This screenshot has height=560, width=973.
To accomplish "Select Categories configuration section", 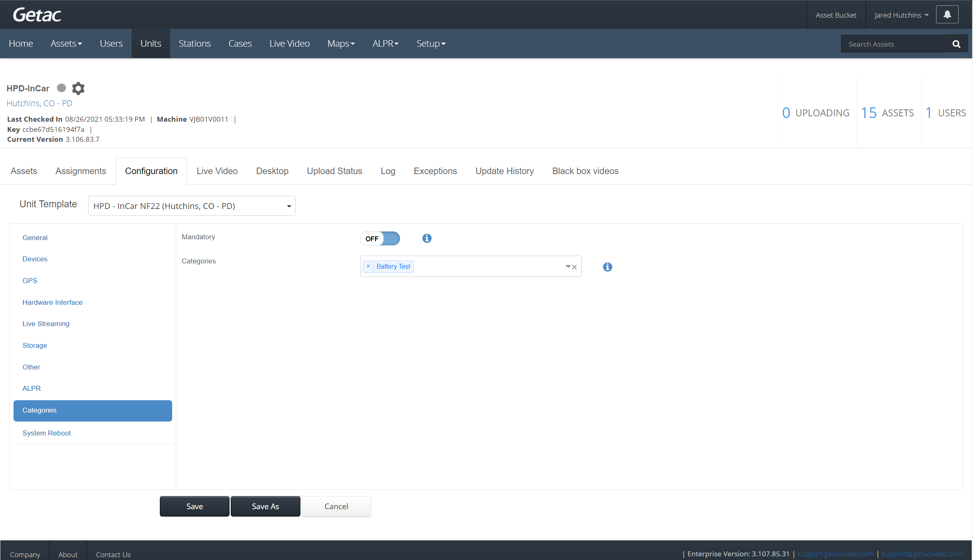I will click(x=93, y=410).
